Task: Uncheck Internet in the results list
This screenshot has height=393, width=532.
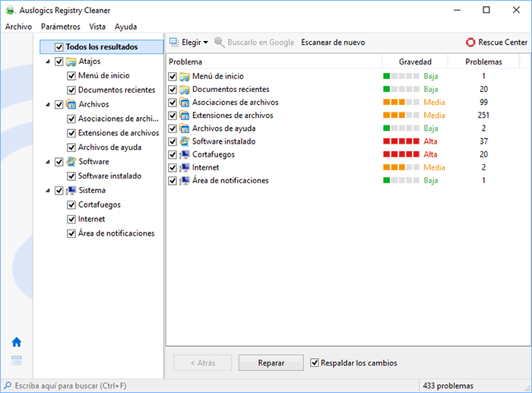Action: click(x=173, y=168)
